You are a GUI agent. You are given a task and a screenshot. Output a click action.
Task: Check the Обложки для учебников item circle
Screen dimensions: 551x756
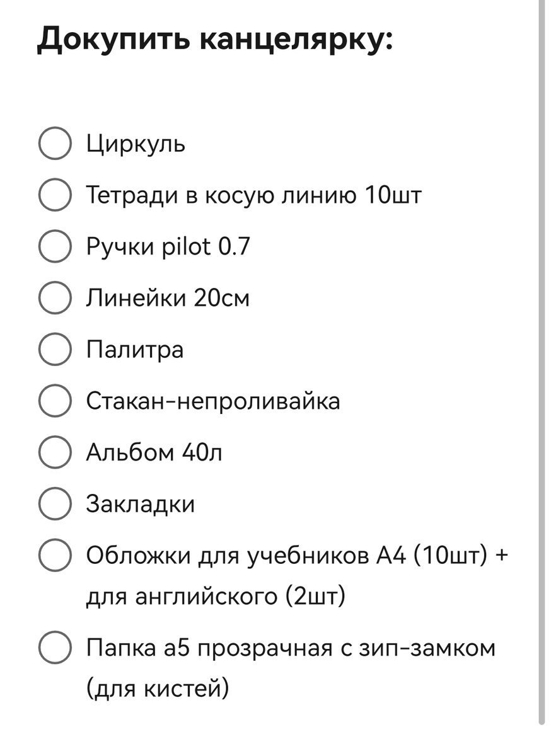pyautogui.click(x=55, y=556)
